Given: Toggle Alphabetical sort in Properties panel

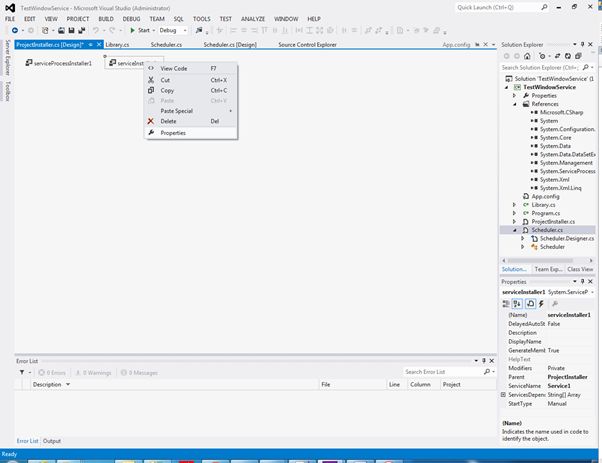Looking at the screenshot, I should [x=517, y=304].
